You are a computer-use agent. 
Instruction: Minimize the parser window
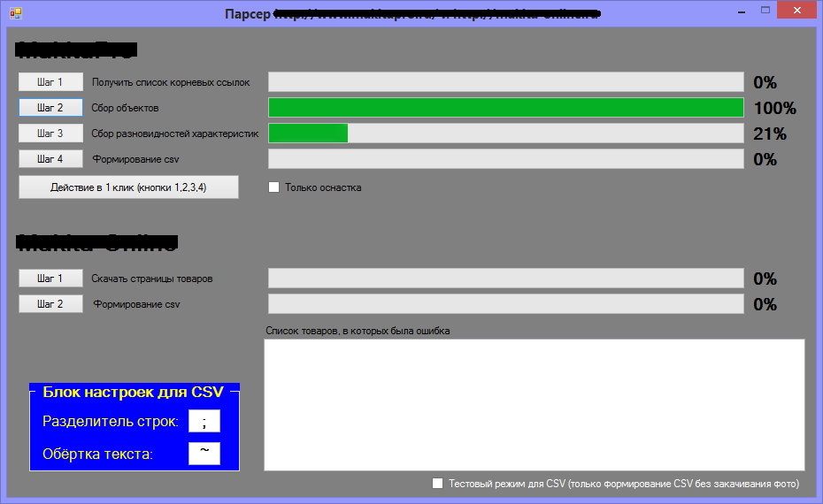click(x=738, y=11)
